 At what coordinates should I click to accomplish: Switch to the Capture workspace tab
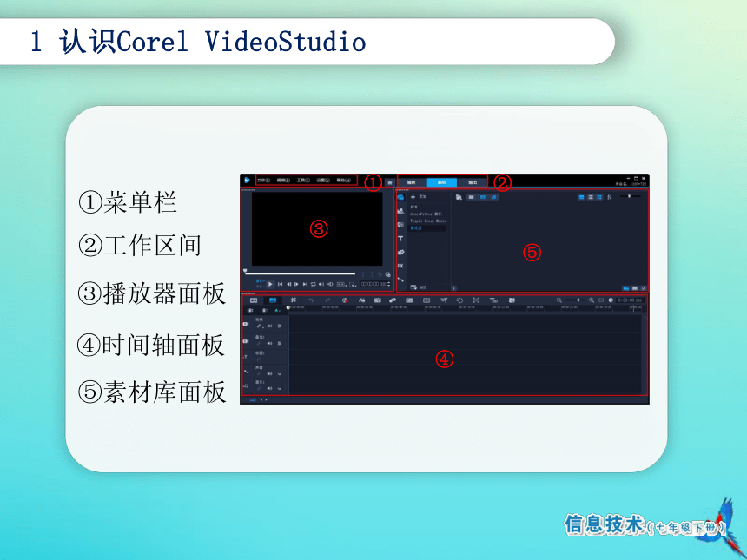pyautogui.click(x=411, y=182)
